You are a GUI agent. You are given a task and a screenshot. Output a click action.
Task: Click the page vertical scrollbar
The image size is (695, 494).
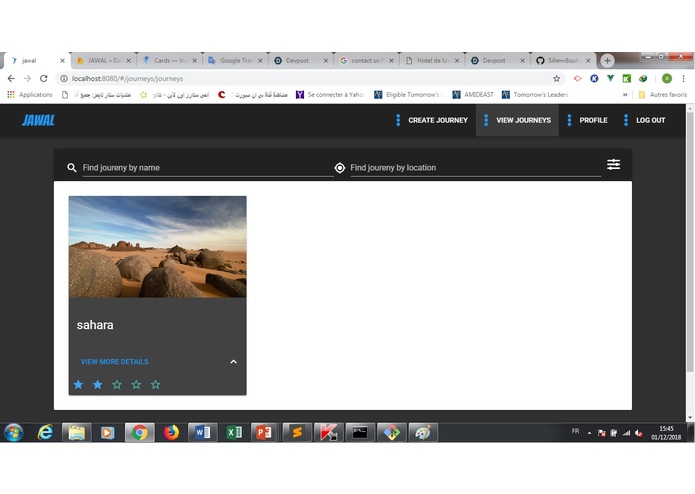point(690,241)
